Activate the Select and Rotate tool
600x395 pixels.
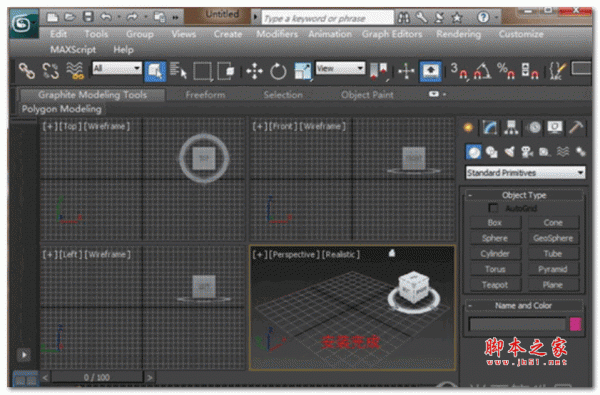click(x=278, y=71)
